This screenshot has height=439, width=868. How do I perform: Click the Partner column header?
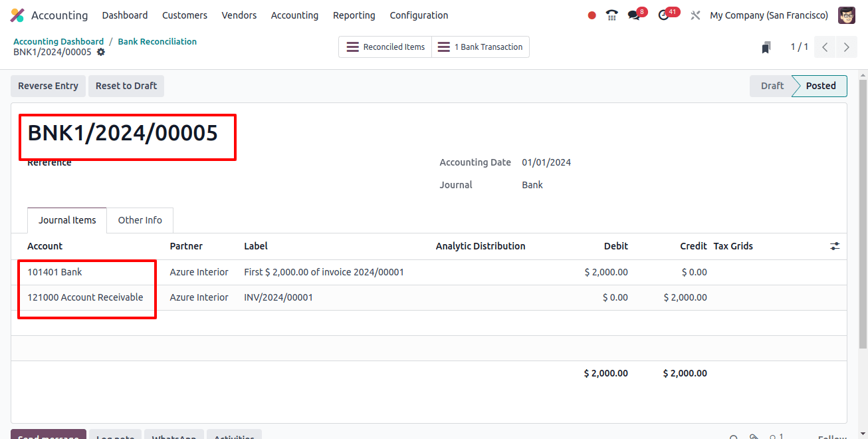tap(186, 246)
